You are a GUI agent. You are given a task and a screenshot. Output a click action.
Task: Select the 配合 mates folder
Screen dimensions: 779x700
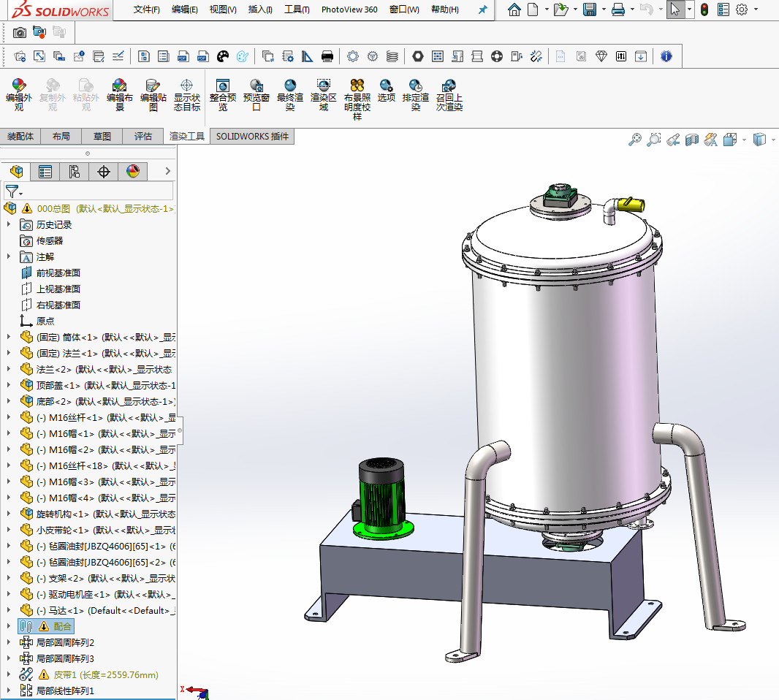[x=62, y=626]
